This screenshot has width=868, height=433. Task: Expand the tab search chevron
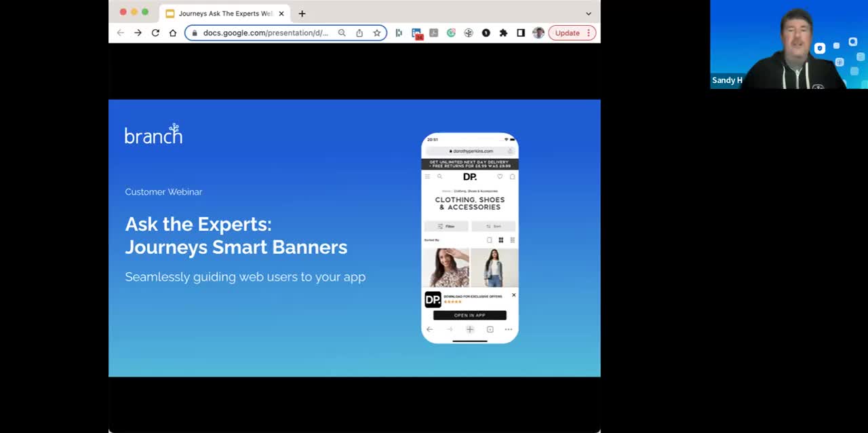tap(588, 14)
